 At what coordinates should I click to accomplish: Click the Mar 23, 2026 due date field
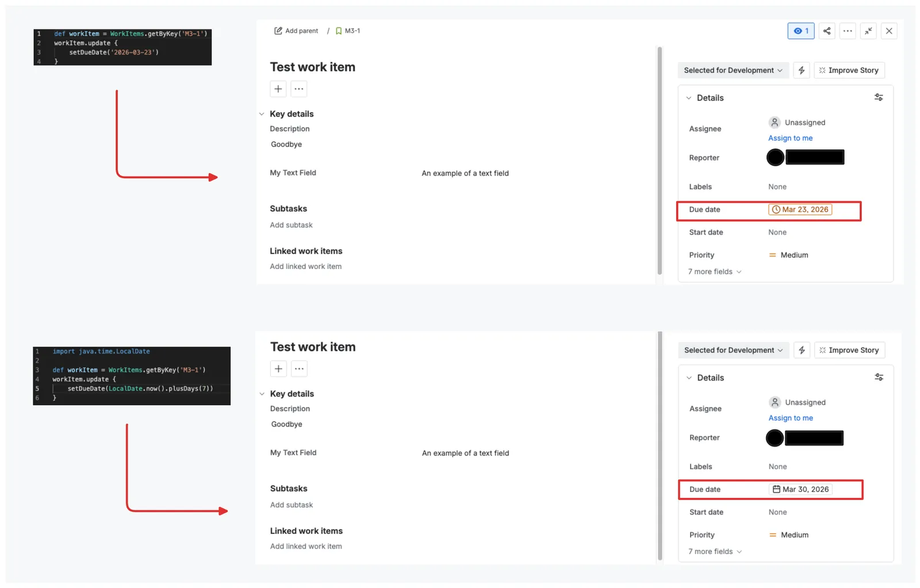point(800,210)
